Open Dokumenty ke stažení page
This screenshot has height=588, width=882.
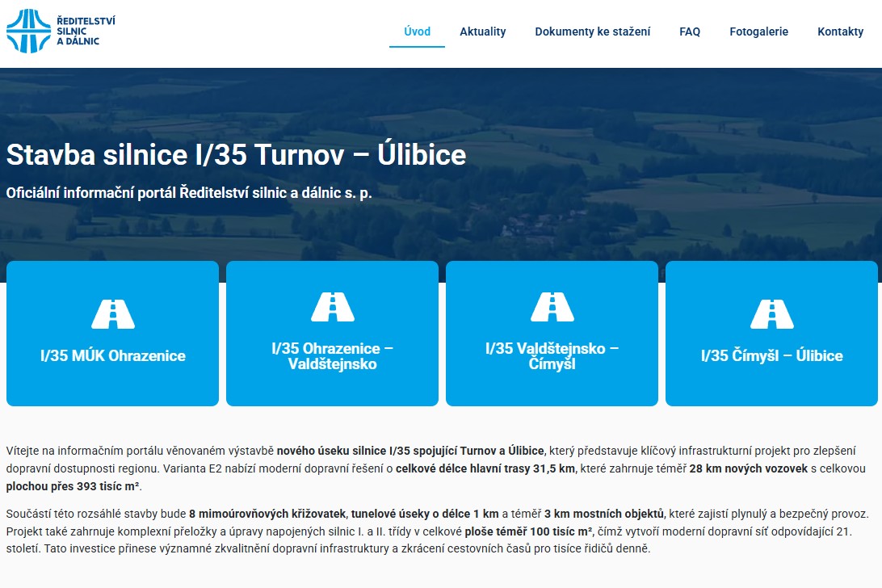point(592,32)
